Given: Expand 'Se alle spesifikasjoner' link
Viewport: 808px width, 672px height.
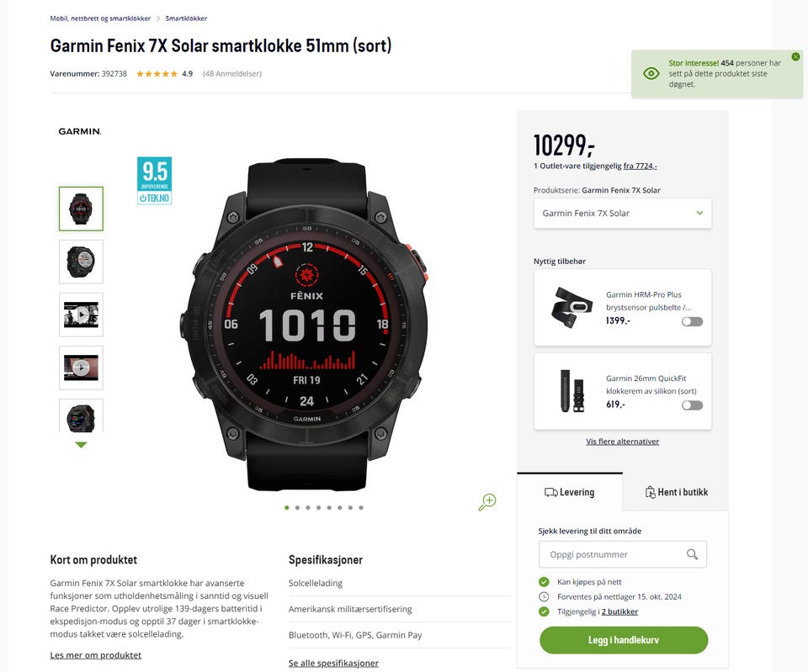Looking at the screenshot, I should point(333,664).
